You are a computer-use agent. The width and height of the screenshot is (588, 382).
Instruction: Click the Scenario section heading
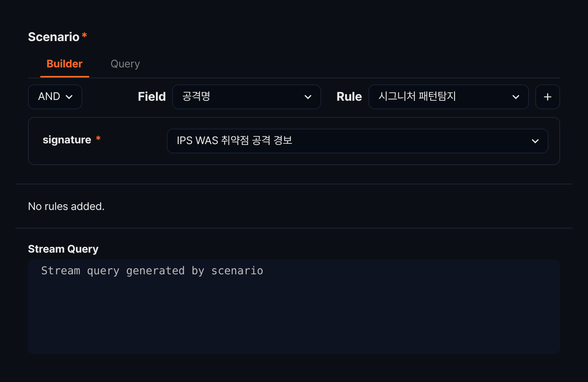click(x=54, y=37)
